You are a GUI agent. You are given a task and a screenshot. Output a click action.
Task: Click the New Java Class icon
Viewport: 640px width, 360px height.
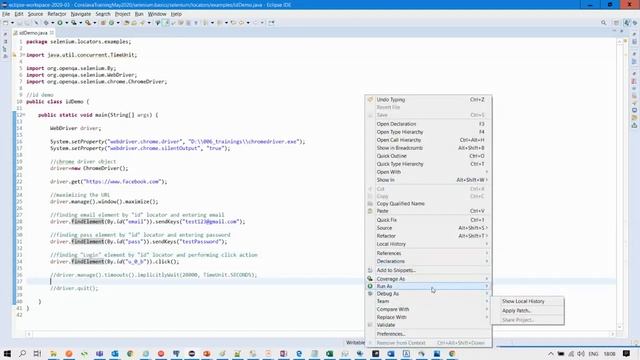tap(111, 23)
